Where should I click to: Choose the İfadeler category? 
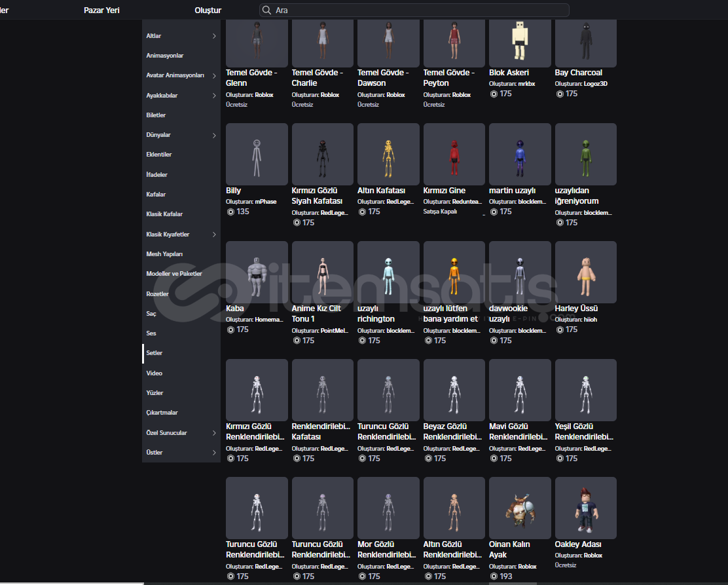click(x=157, y=175)
